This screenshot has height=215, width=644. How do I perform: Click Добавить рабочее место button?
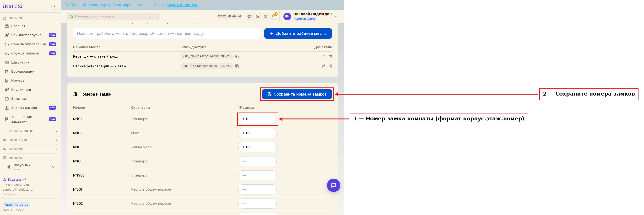pyautogui.click(x=298, y=33)
